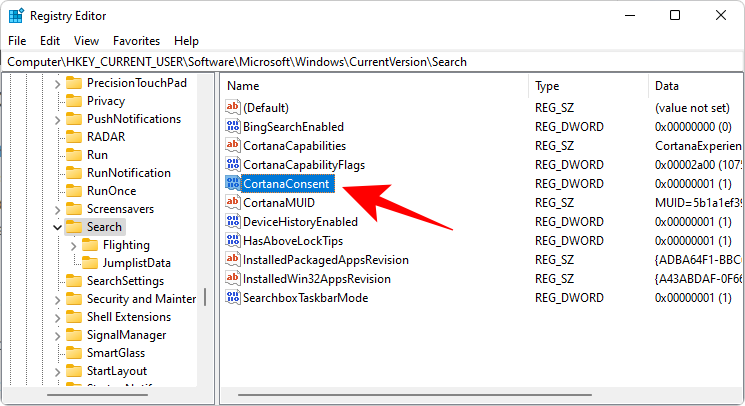This screenshot has height=406, width=745.
Task: Click the Search folder icon in tree
Action: click(75, 227)
